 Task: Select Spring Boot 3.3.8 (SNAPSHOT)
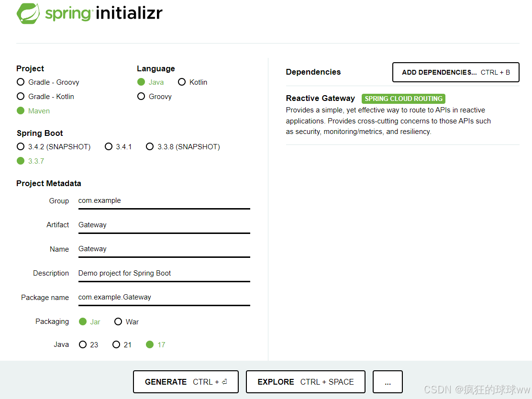click(150, 146)
